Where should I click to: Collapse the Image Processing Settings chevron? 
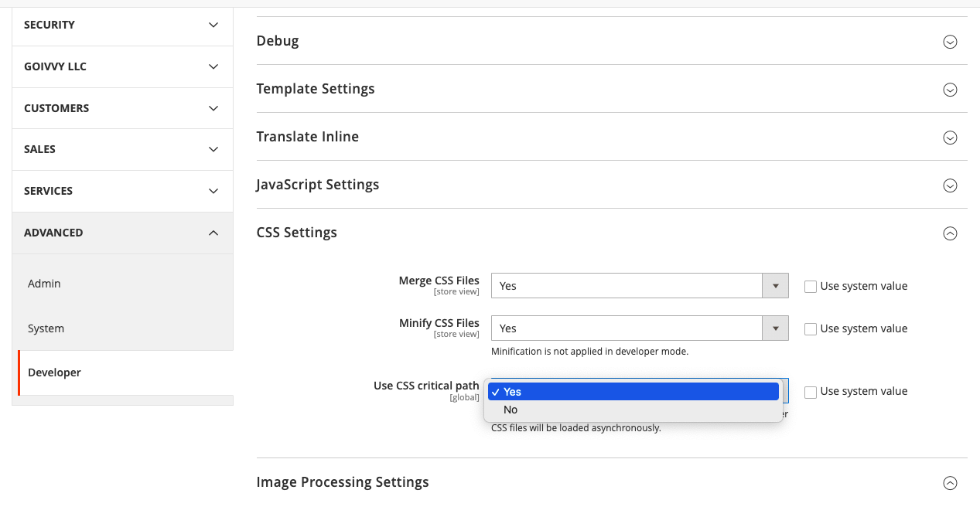click(x=950, y=482)
